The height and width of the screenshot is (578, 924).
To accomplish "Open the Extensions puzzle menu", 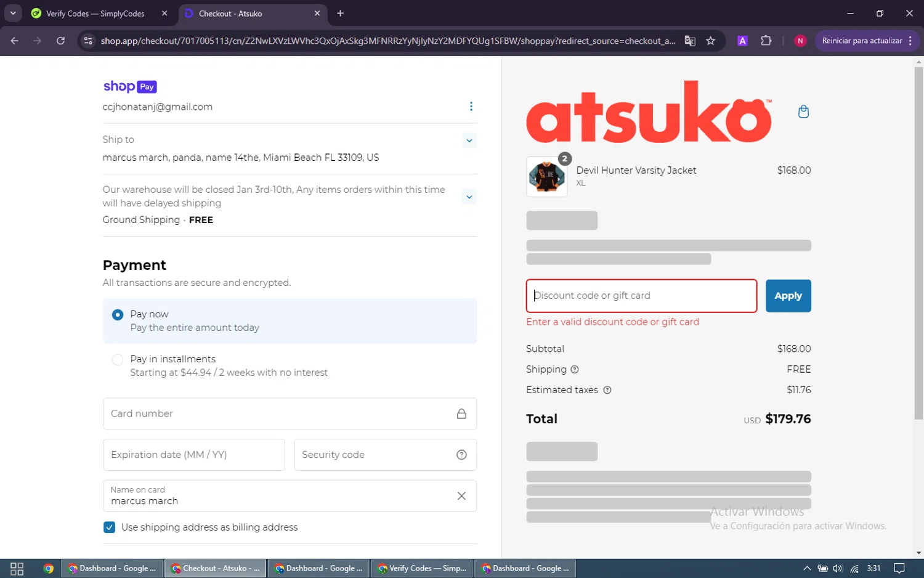I will coord(766,41).
